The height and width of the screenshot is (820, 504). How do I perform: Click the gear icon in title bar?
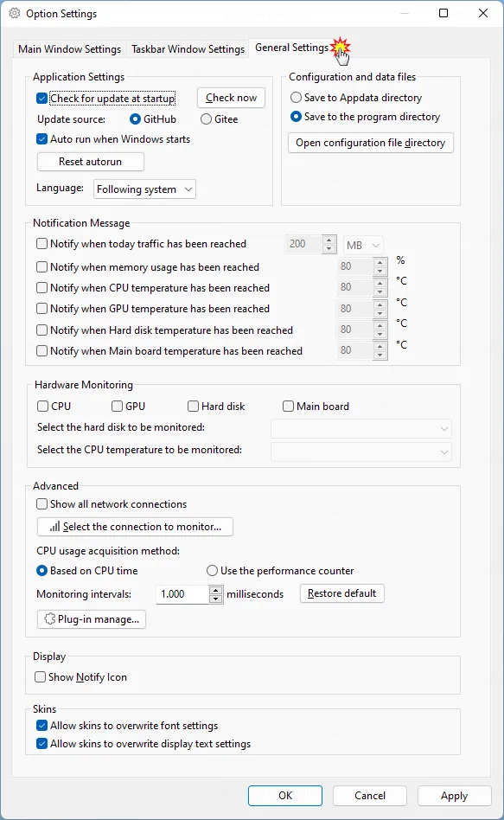coord(15,14)
